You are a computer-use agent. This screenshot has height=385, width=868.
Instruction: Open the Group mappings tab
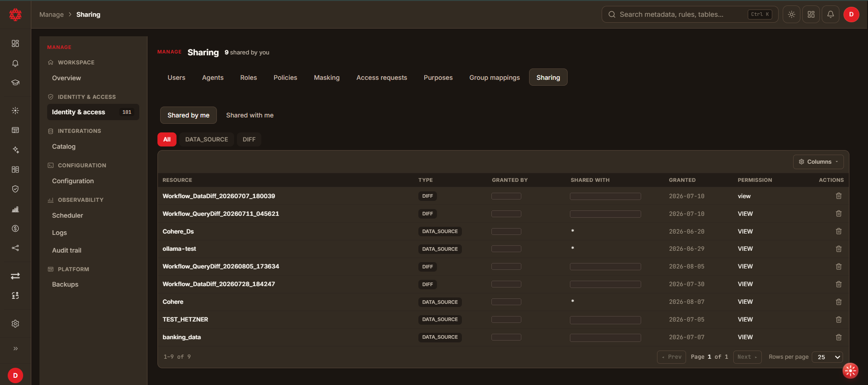pos(495,78)
